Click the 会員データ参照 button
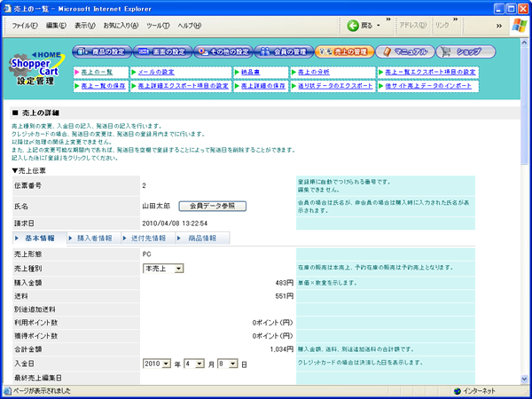 click(213, 206)
